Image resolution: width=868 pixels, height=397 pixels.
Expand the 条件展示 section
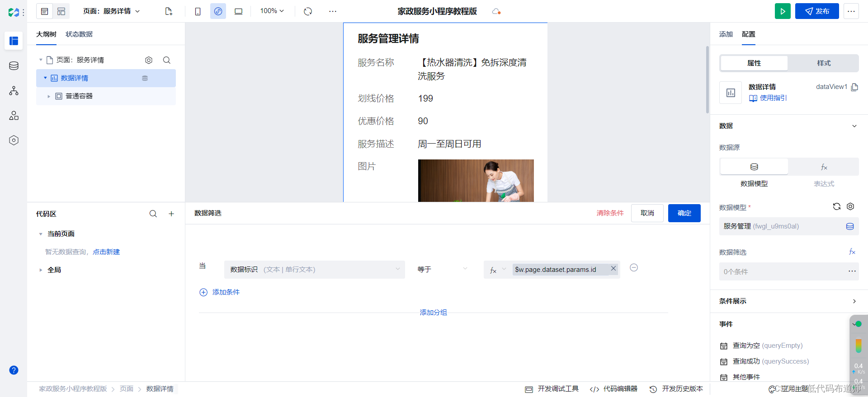coord(854,301)
